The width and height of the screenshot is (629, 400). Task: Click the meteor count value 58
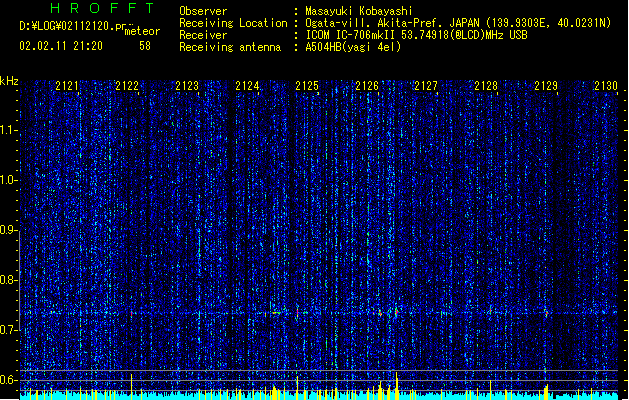(x=145, y=46)
